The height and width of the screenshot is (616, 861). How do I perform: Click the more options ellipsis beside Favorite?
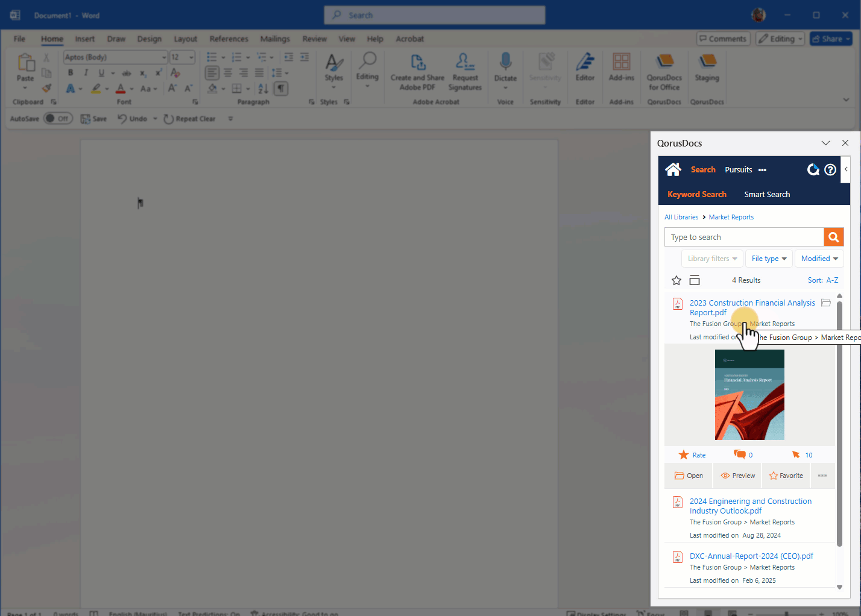[822, 476]
